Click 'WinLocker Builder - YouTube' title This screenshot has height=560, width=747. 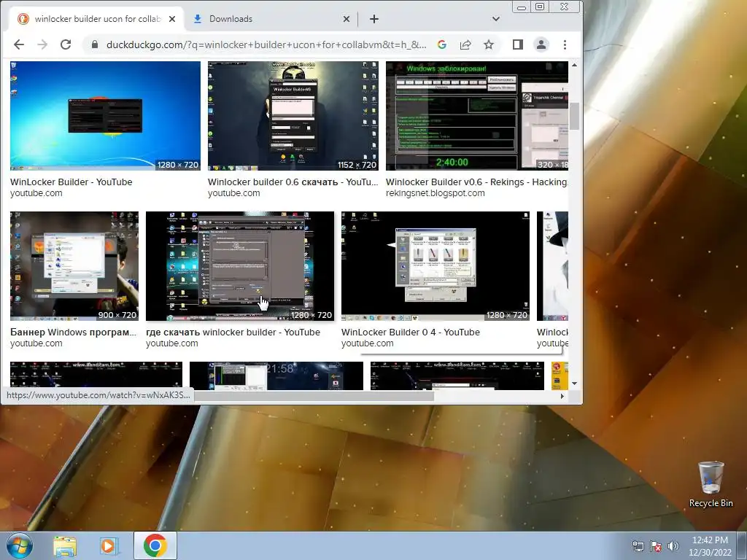tap(71, 182)
